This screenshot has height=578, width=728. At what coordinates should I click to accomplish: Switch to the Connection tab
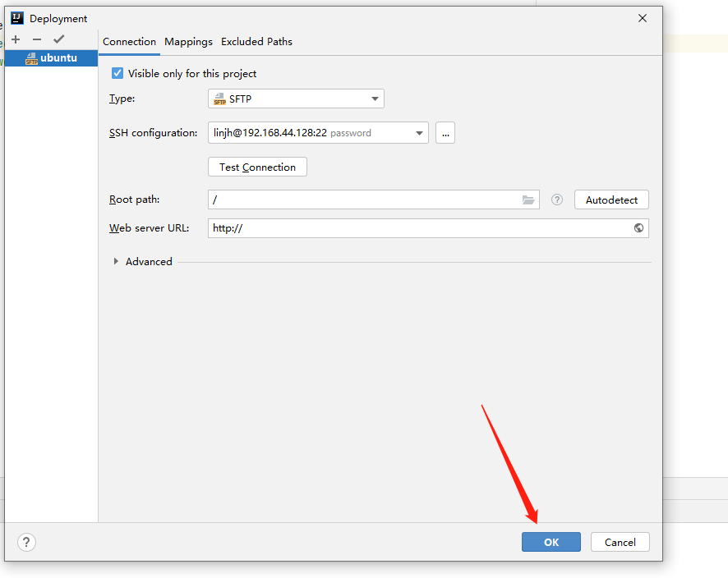coord(130,42)
